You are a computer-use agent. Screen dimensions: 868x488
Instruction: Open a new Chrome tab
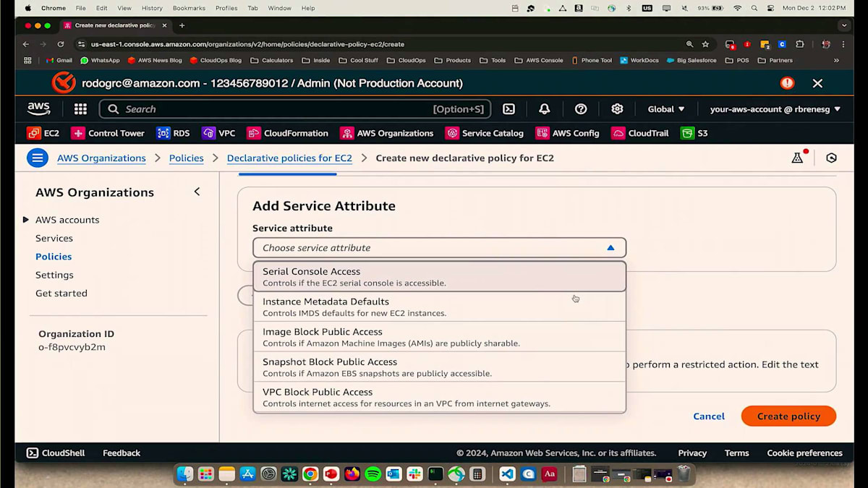(x=182, y=25)
